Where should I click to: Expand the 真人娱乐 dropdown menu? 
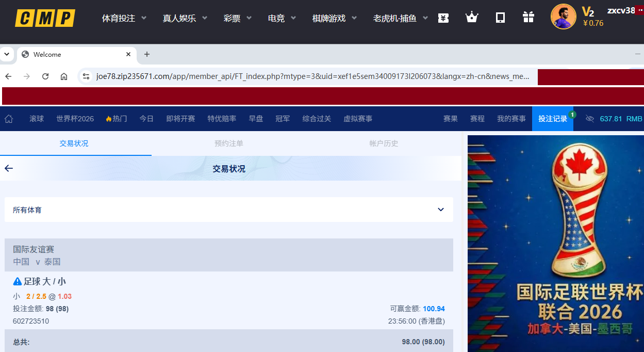[185, 18]
